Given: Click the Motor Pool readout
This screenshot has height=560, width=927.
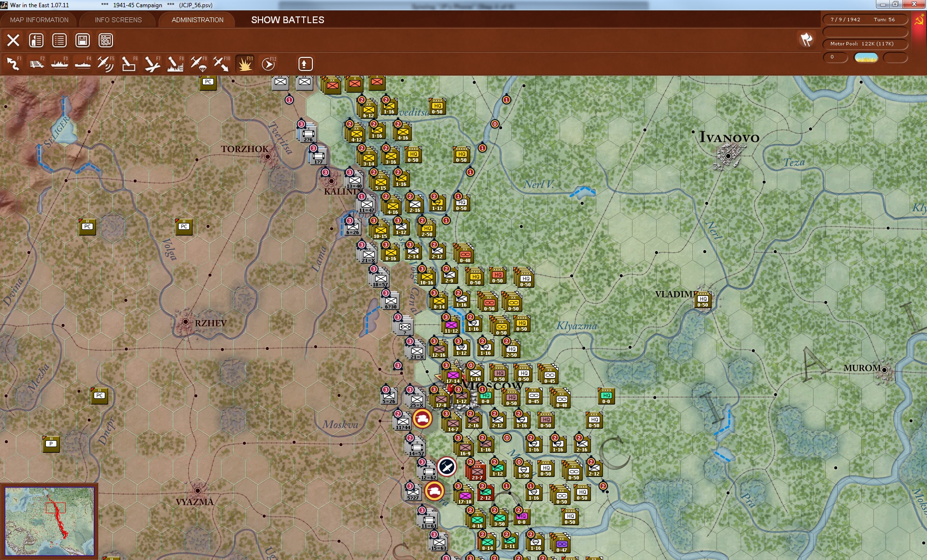Looking at the screenshot, I should click(865, 44).
